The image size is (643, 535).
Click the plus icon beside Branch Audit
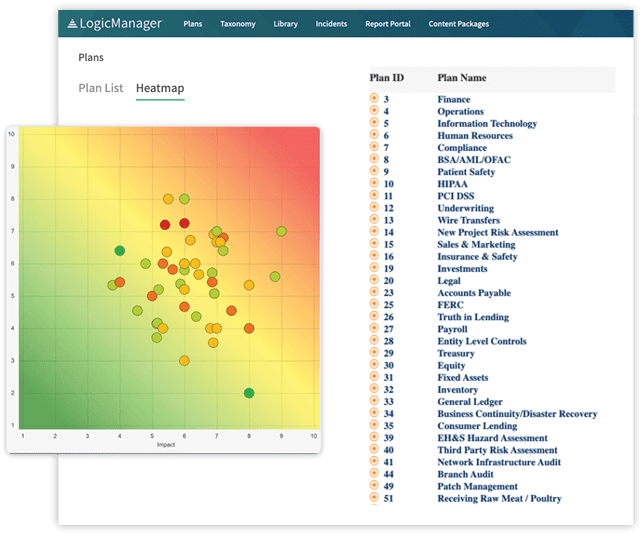point(374,474)
